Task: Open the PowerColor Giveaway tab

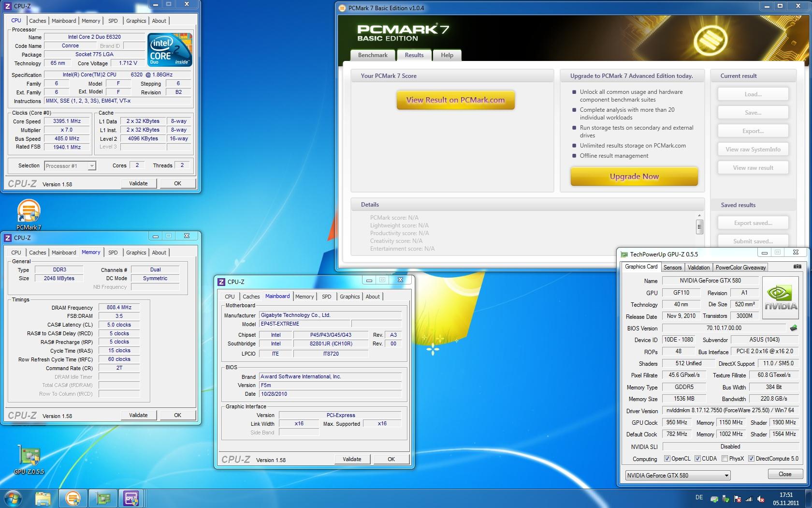Action: pyautogui.click(x=740, y=267)
